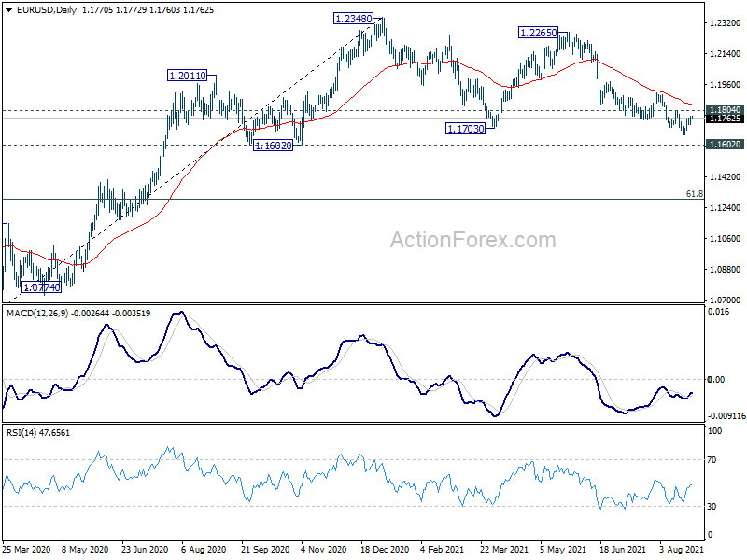Click the 25 Mar 2020 date marker
This screenshot has height=560, width=747.
click(27, 550)
